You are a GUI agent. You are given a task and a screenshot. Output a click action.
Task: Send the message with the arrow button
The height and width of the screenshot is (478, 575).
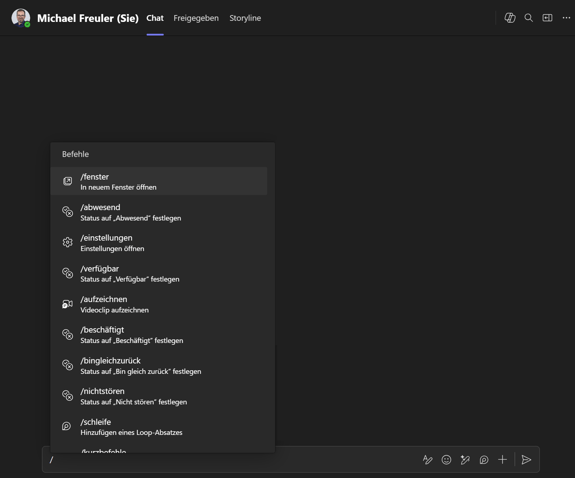526,460
